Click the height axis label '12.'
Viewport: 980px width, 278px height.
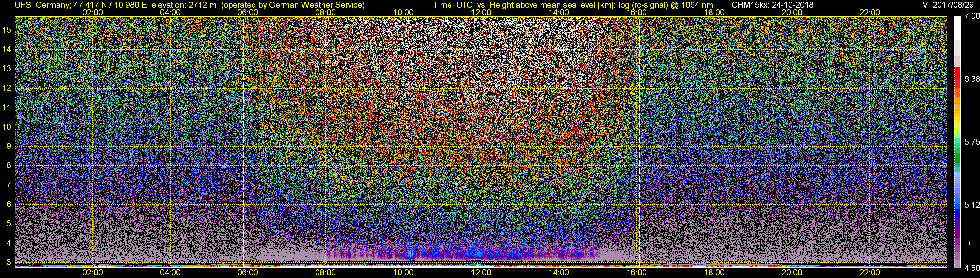8,88
